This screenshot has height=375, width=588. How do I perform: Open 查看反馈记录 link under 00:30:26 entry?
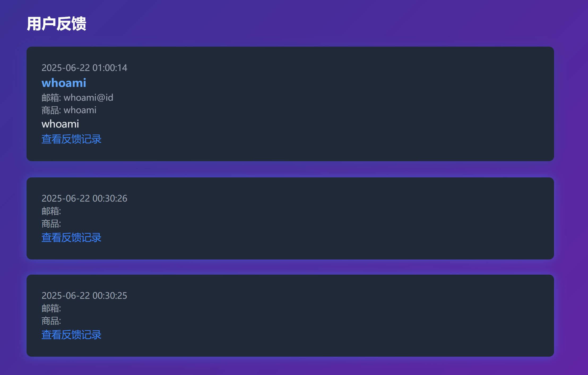[71, 238]
